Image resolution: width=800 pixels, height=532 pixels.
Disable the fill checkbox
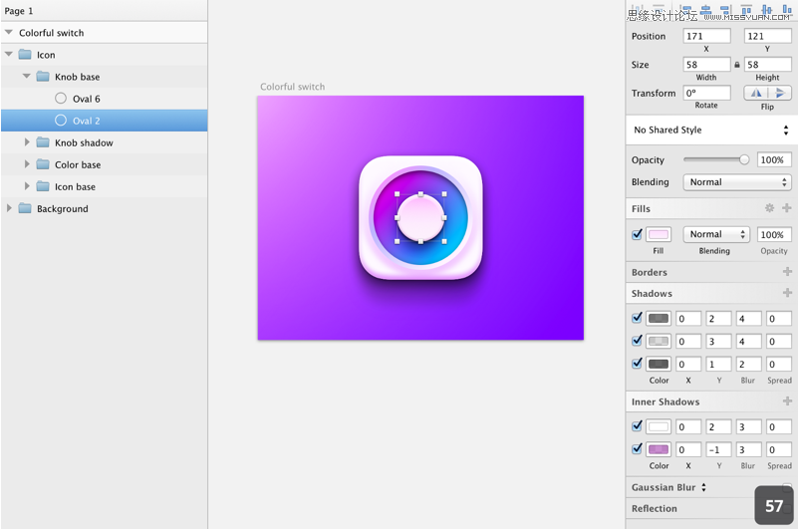click(637, 234)
